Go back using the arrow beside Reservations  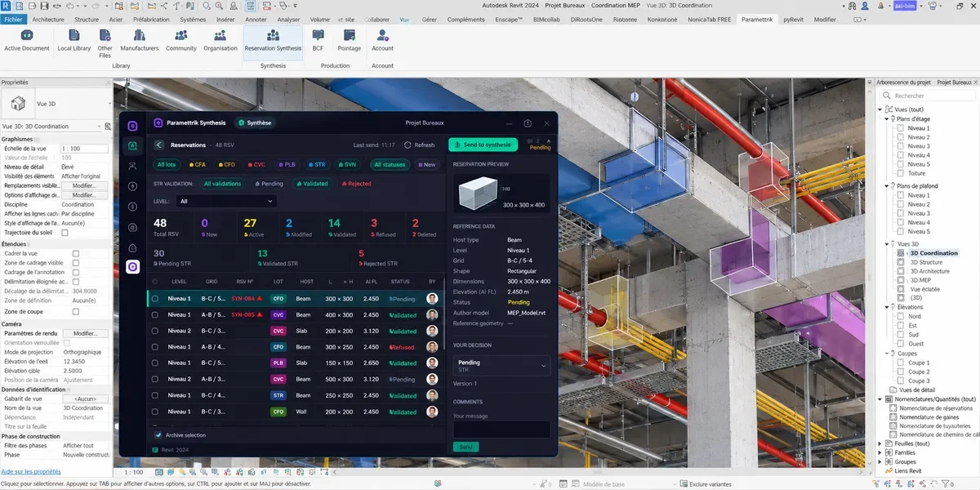click(158, 145)
